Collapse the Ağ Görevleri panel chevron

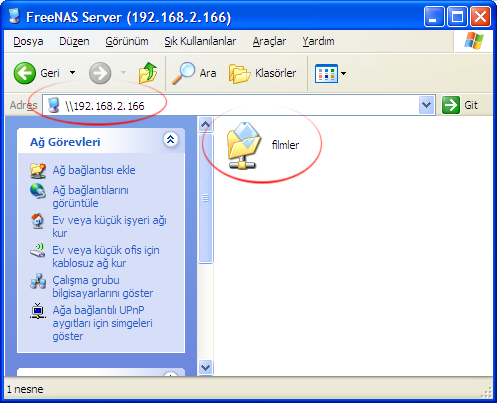click(x=171, y=140)
